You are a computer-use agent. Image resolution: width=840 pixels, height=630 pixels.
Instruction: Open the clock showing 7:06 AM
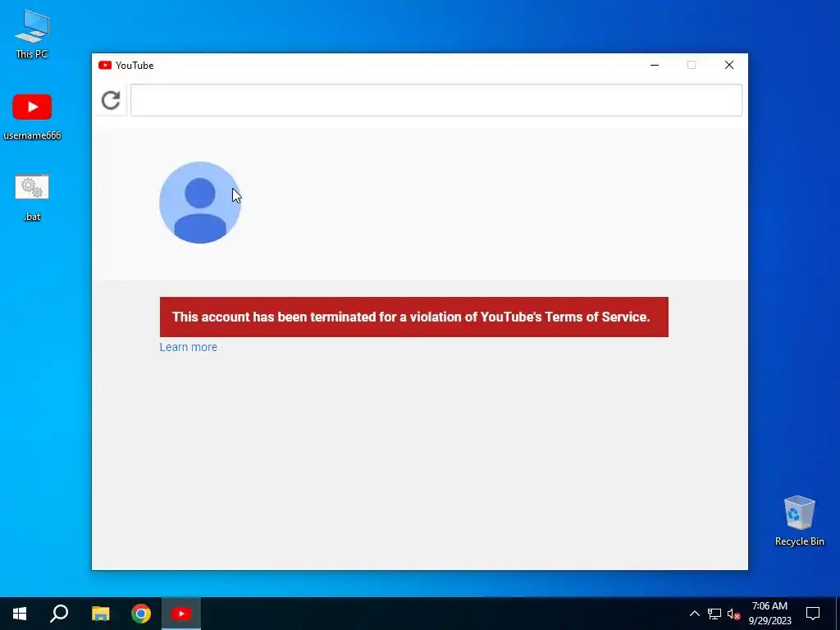769,614
